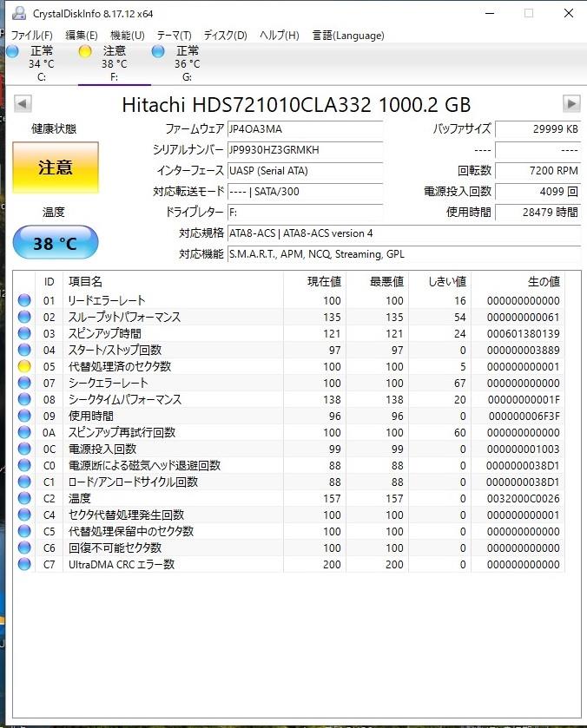Open the ディスク(D) menu
This screenshot has height=728, width=587.
tap(226, 36)
